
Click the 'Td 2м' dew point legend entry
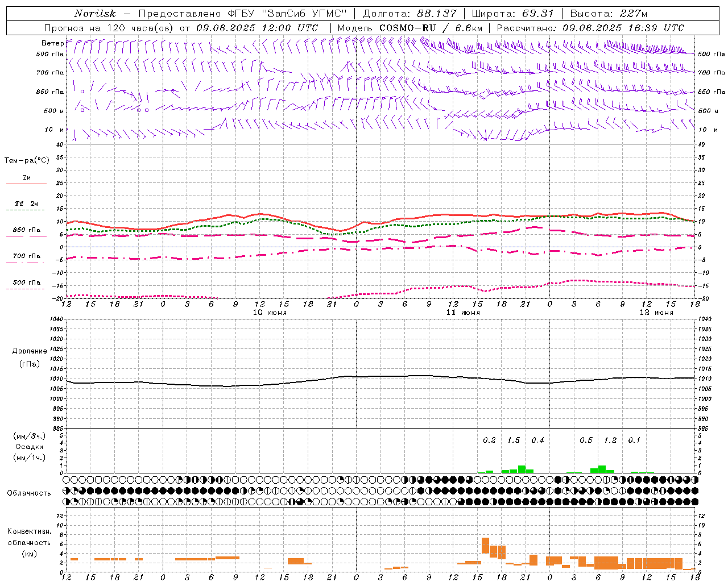pos(27,203)
